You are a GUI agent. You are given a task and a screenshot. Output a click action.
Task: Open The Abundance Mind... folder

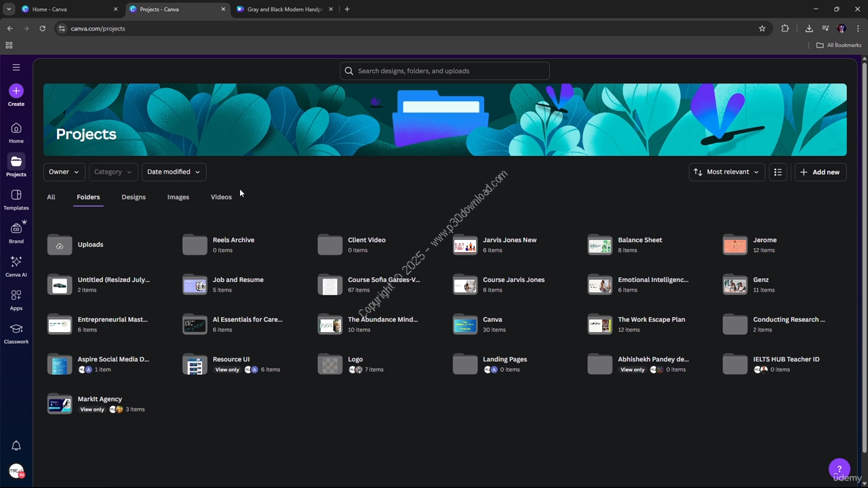click(368, 324)
